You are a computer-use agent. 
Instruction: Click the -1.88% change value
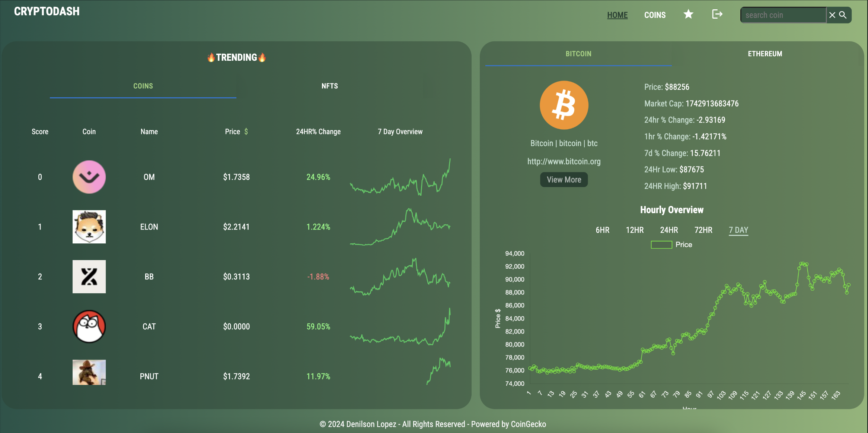[x=318, y=277]
